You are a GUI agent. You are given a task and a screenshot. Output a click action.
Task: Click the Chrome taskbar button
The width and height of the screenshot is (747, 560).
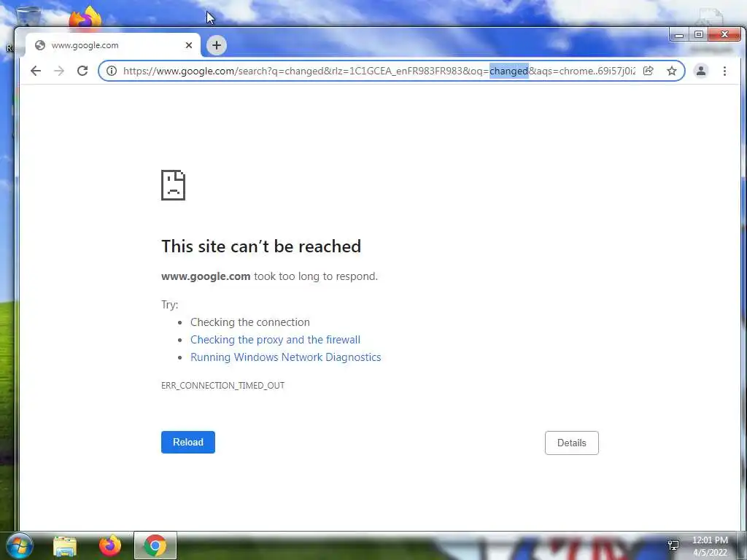155,545
